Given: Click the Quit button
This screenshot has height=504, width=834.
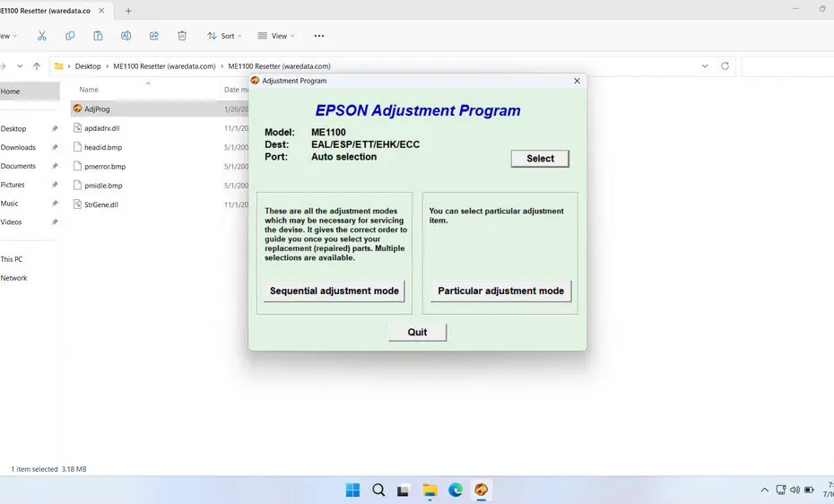Looking at the screenshot, I should pos(417,333).
